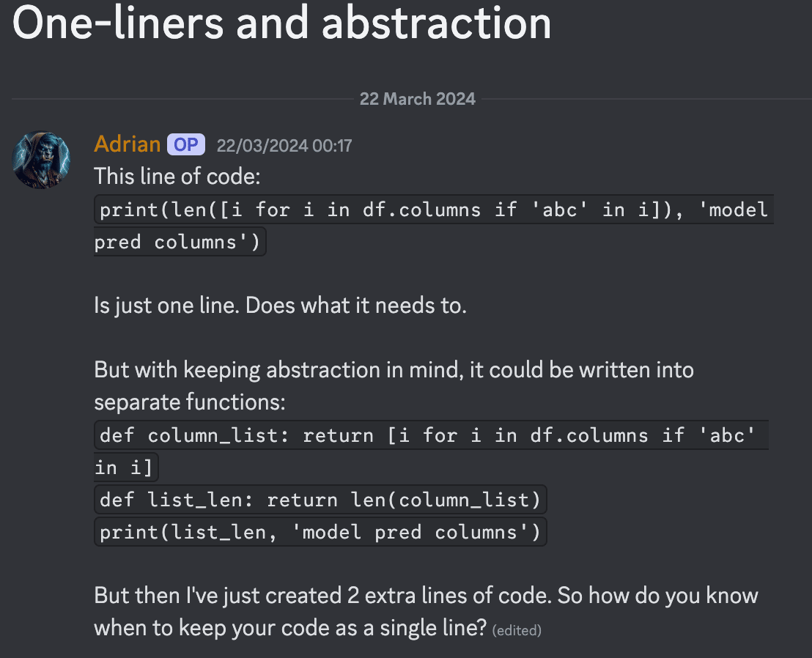Click the text "This line of code:"
Screen dimensions: 812x658
[x=177, y=177]
